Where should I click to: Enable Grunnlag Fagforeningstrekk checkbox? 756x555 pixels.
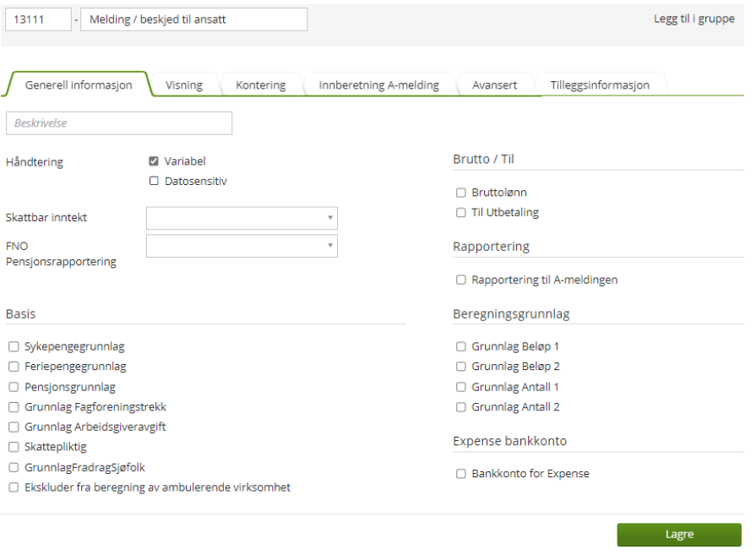tap(14, 407)
